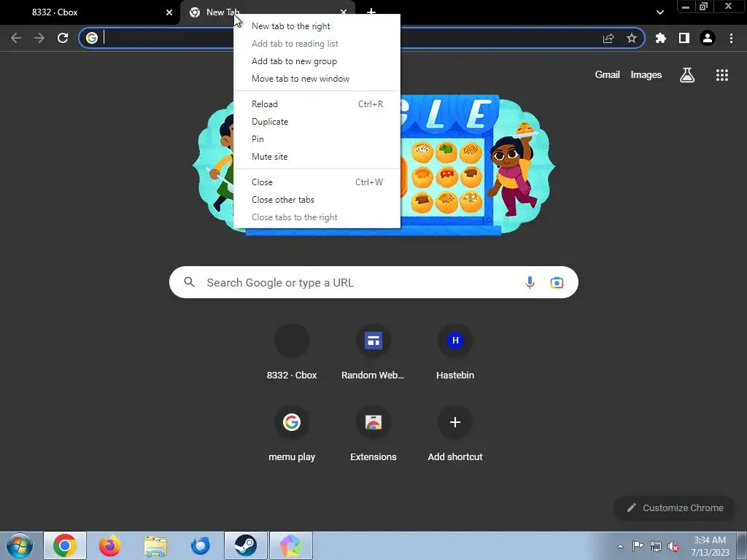Choose Close other tabs
Viewport: 747px width, 560px height.
(317, 200)
